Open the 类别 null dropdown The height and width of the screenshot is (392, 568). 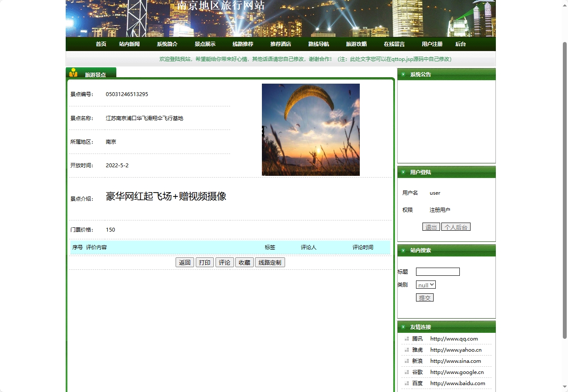425,284
